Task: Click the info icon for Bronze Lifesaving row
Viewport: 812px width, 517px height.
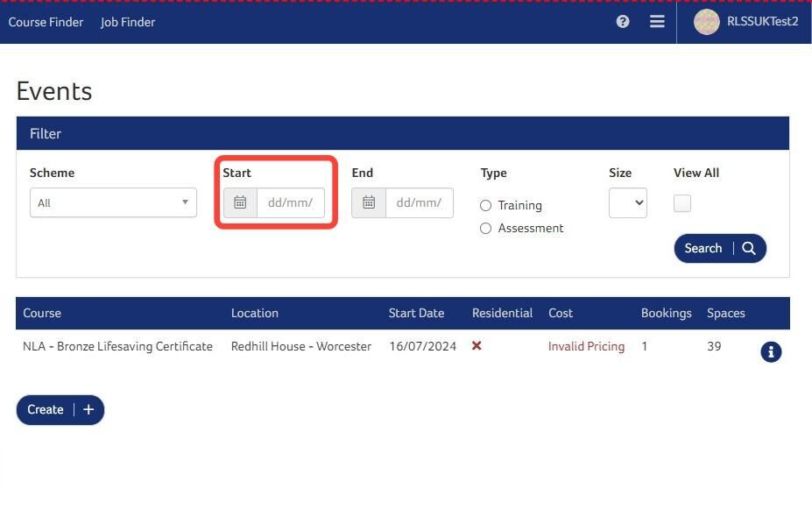Action: point(771,352)
